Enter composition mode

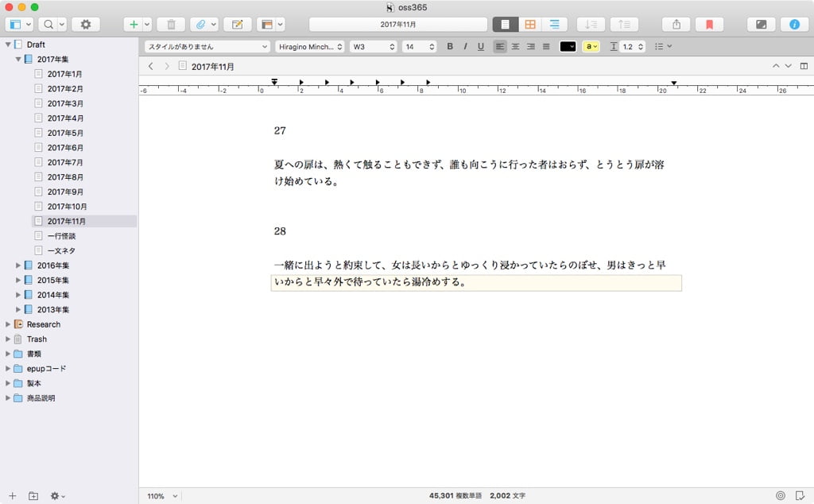(761, 25)
